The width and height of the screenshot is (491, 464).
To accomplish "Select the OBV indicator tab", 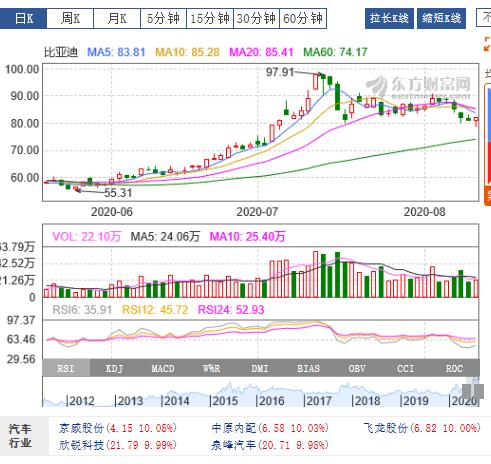I will click(x=357, y=368).
